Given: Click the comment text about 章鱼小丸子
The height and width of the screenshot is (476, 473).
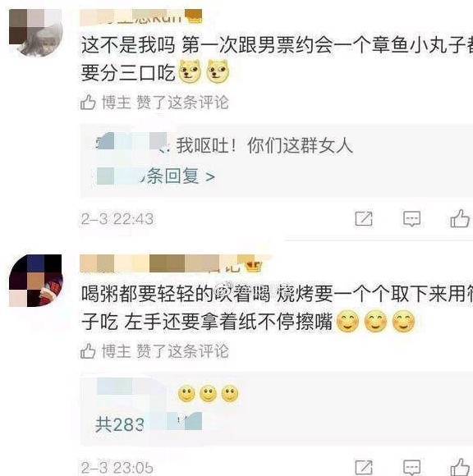Looking at the screenshot, I should (x=277, y=58).
